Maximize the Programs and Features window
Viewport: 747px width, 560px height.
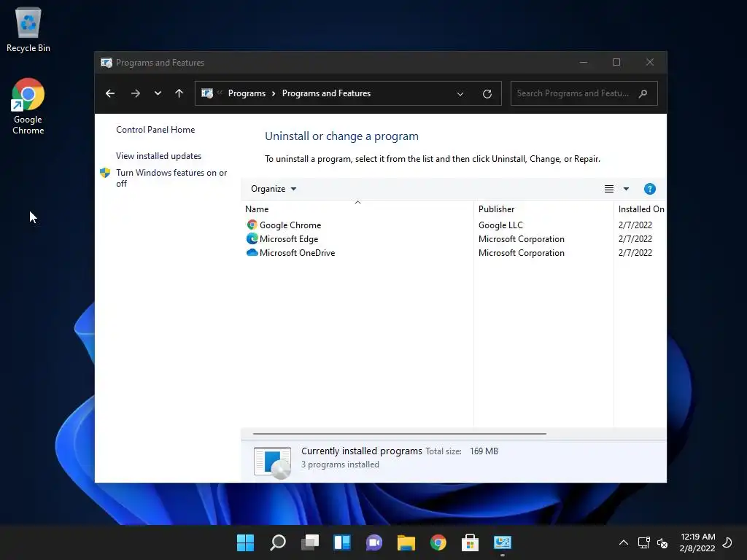[x=616, y=63]
